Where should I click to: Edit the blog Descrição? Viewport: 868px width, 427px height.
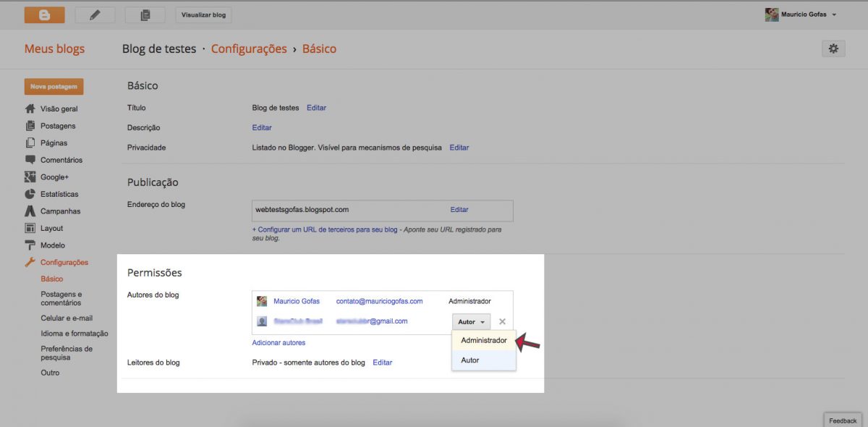[262, 127]
